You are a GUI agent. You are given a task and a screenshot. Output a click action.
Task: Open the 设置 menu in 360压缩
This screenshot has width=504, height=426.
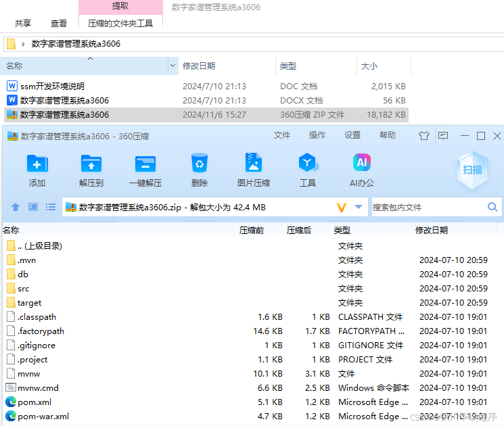point(352,135)
